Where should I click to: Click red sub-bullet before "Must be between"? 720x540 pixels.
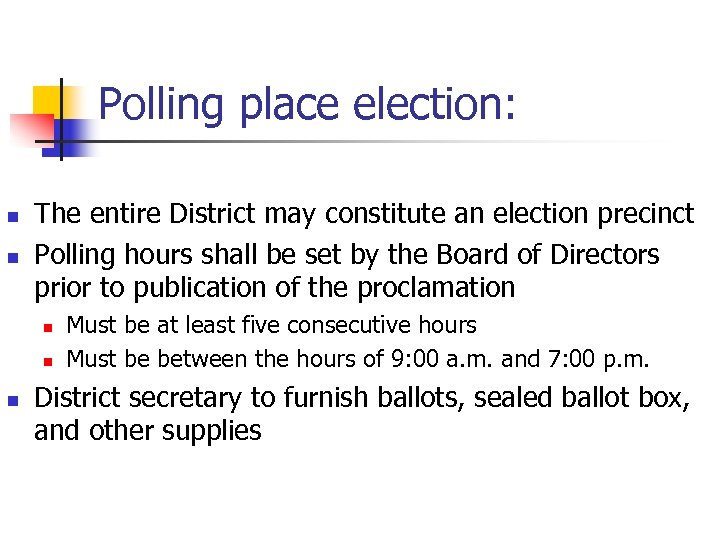46,359
